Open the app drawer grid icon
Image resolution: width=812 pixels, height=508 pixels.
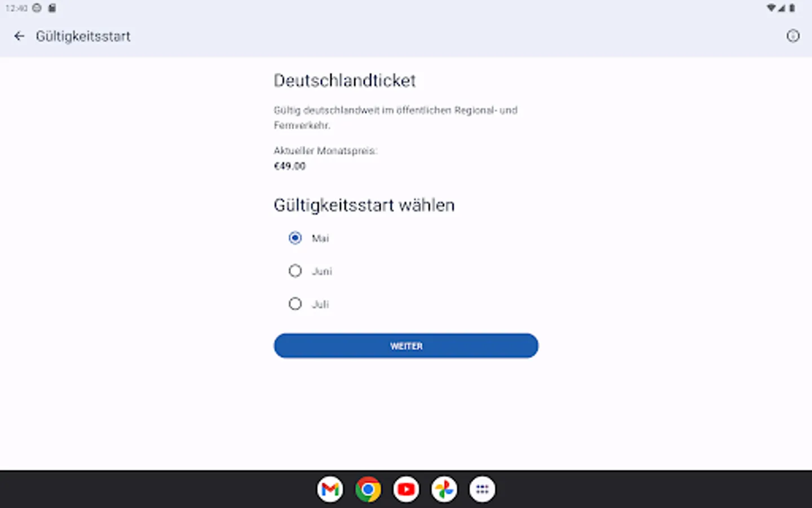pos(482,489)
